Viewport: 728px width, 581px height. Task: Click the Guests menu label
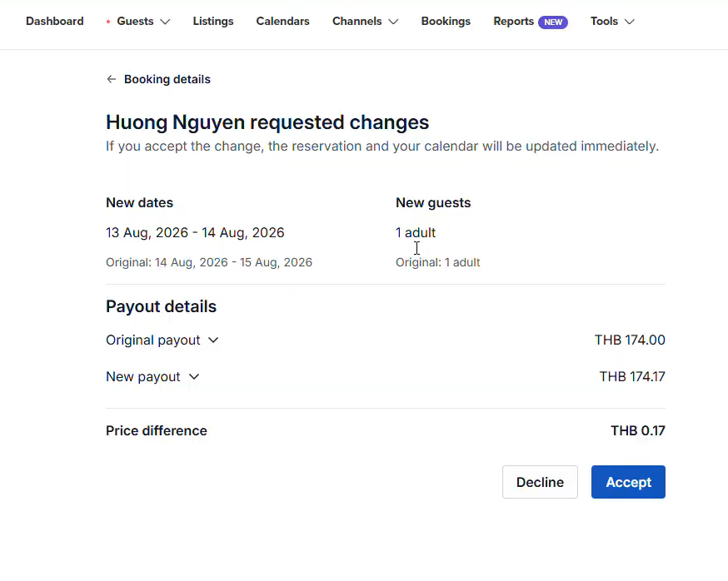(135, 22)
